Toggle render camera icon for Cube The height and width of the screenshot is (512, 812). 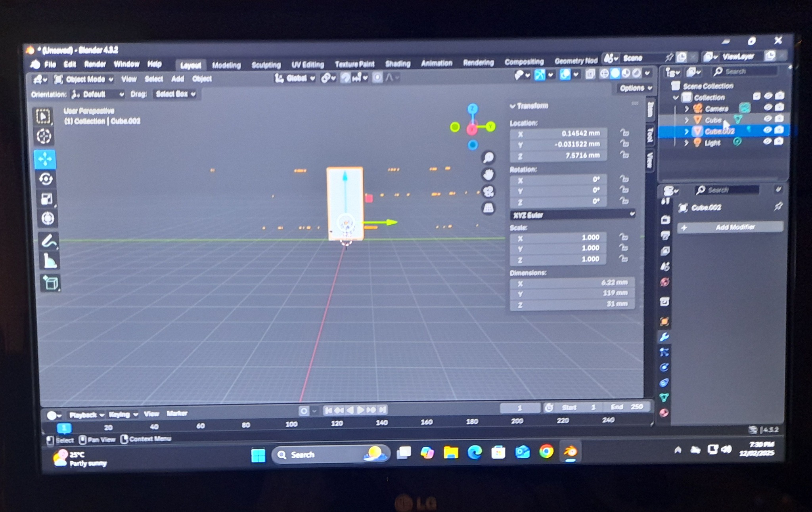point(779,118)
